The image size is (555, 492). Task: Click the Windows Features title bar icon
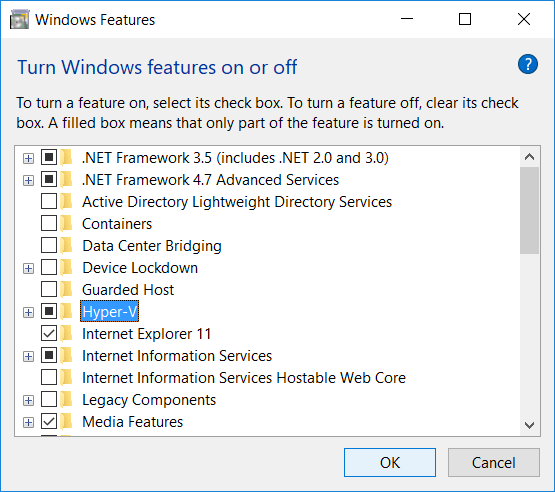(x=19, y=19)
